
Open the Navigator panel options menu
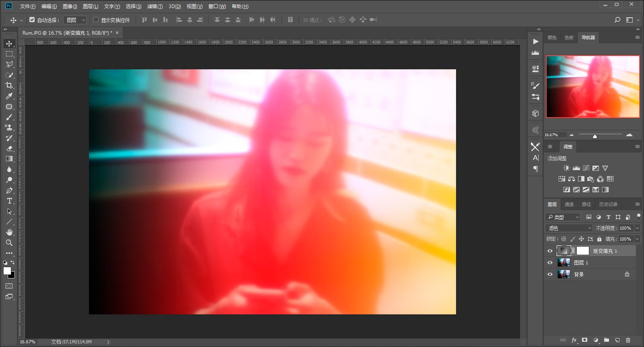pyautogui.click(x=637, y=37)
